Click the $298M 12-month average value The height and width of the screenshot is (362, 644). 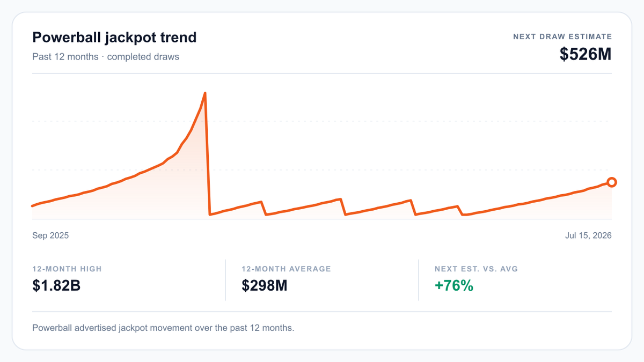tap(265, 285)
